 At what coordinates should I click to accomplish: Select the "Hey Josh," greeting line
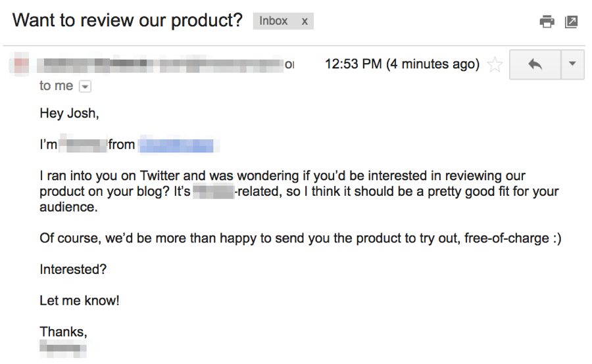70,114
